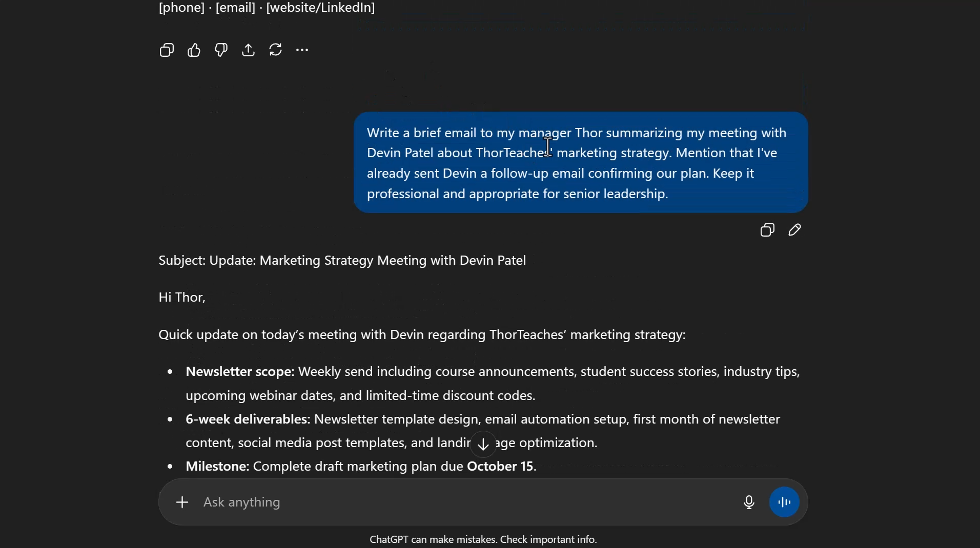The image size is (980, 548).
Task: Click the bold October 15 date
Action: tap(500, 467)
